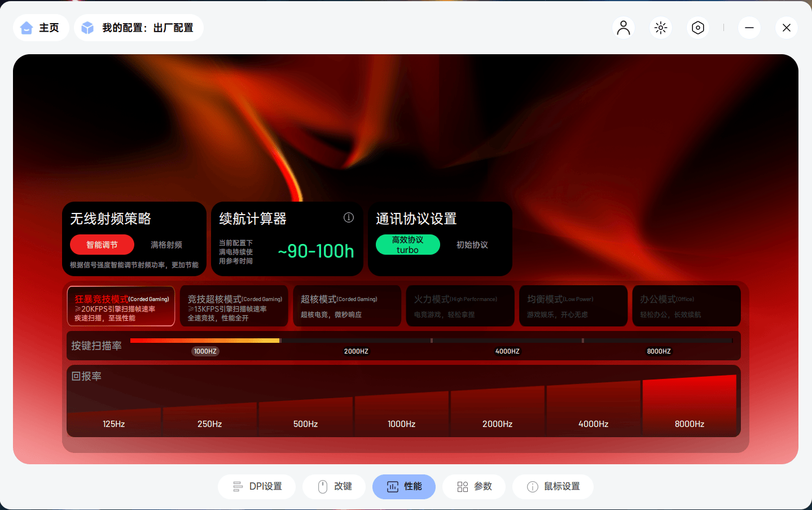Select 初始协议 communication protocol

coord(471,245)
